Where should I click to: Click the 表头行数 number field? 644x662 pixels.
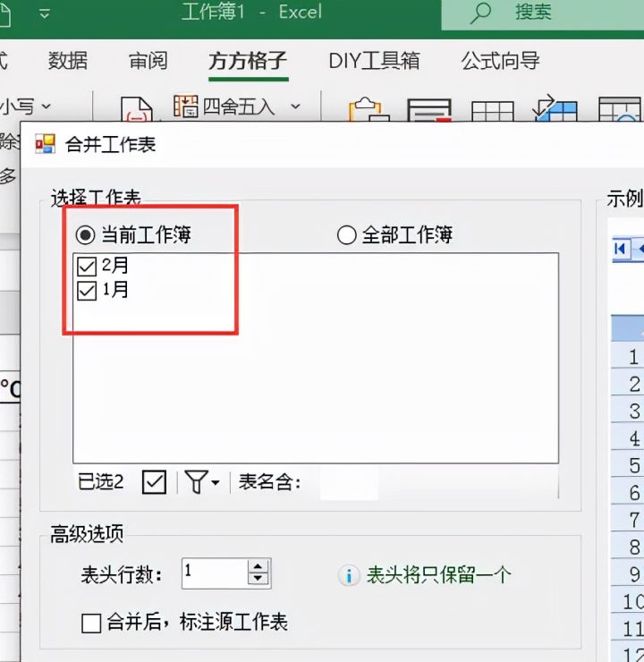click(x=215, y=573)
